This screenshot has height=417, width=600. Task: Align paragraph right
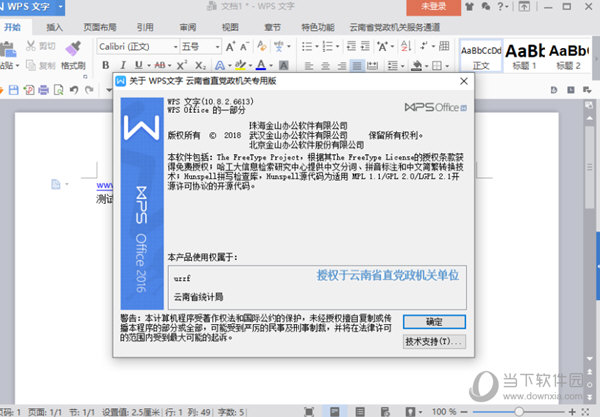(341, 66)
